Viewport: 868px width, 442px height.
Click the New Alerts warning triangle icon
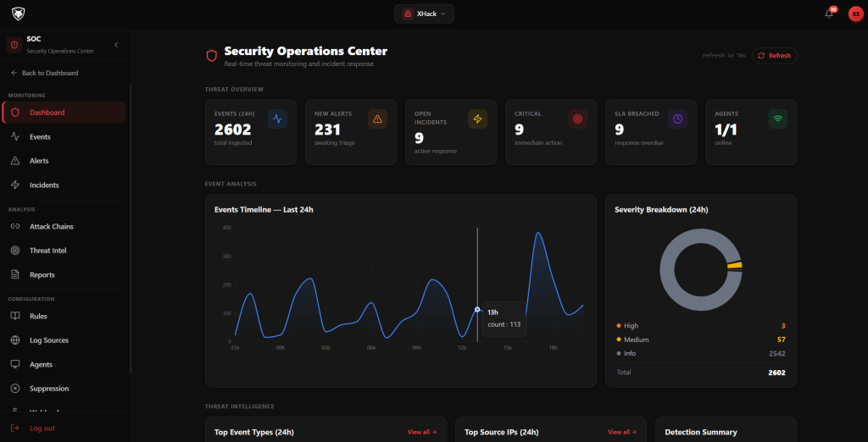377,119
